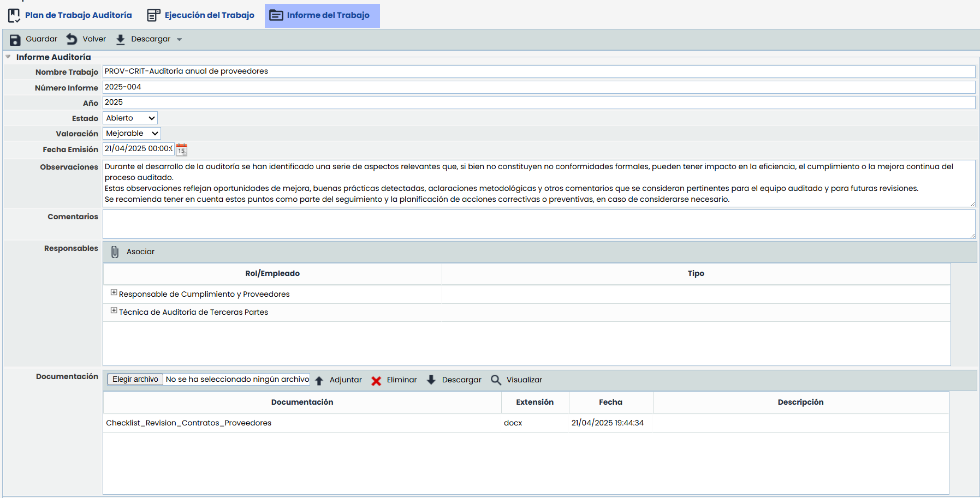Click the red Eliminar cross icon
This screenshot has height=498, width=980.
[376, 380]
